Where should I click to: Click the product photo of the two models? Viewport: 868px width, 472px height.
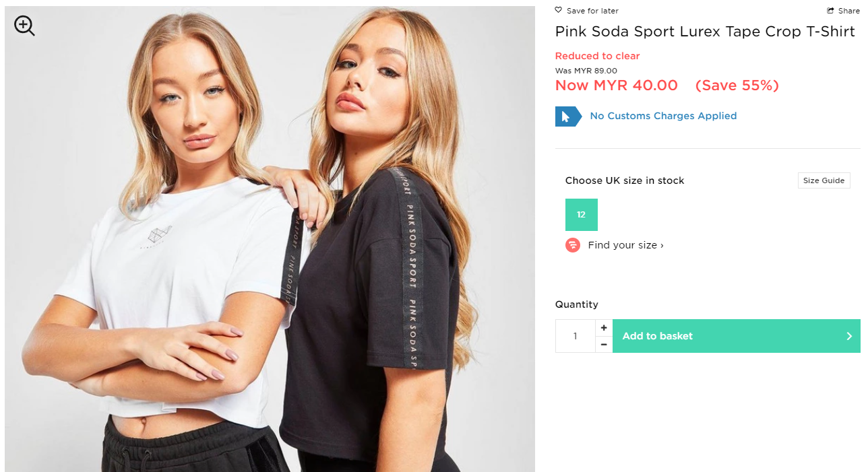(x=270, y=269)
